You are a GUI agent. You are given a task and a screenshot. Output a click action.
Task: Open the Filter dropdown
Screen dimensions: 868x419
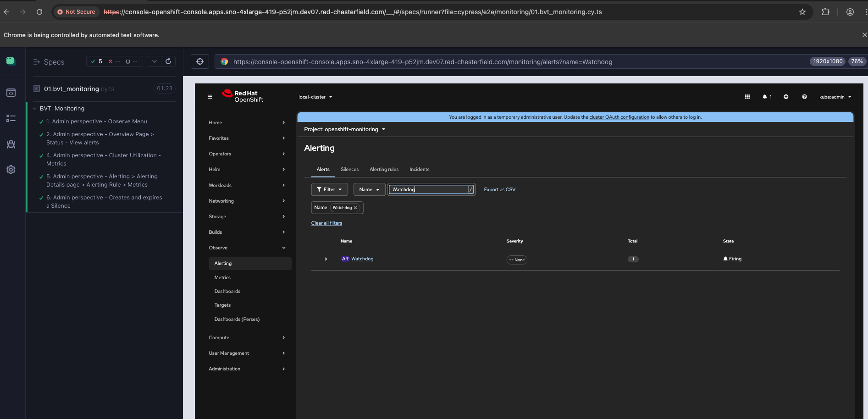(x=329, y=189)
